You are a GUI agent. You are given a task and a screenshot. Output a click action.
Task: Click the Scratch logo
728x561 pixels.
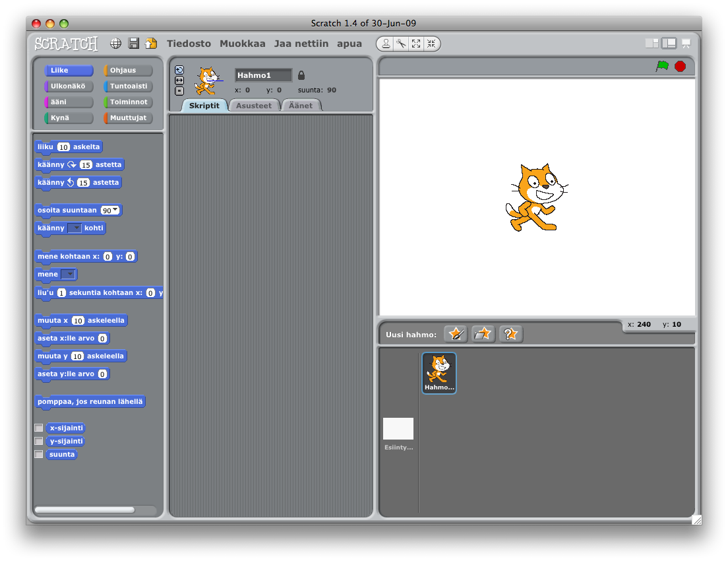(67, 44)
